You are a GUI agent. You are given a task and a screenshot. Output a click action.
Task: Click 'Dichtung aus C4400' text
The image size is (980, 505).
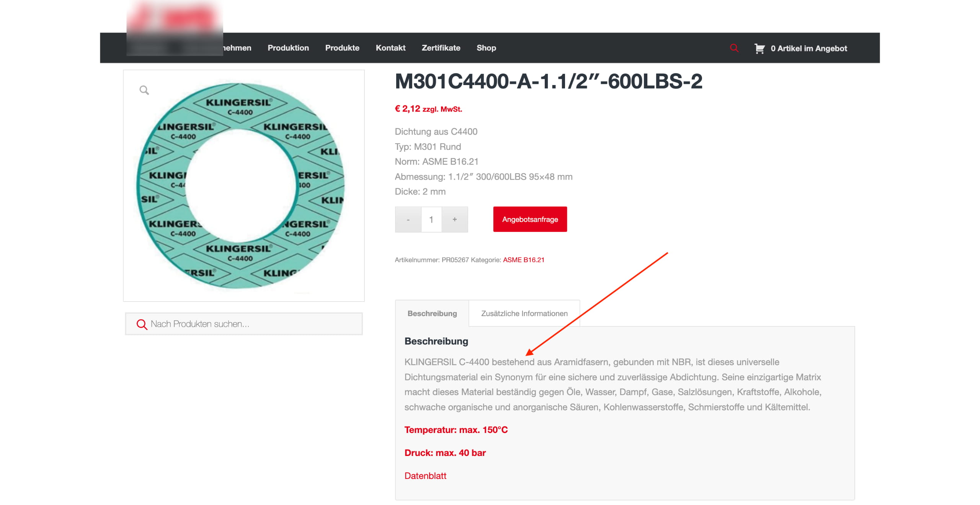pyautogui.click(x=436, y=132)
